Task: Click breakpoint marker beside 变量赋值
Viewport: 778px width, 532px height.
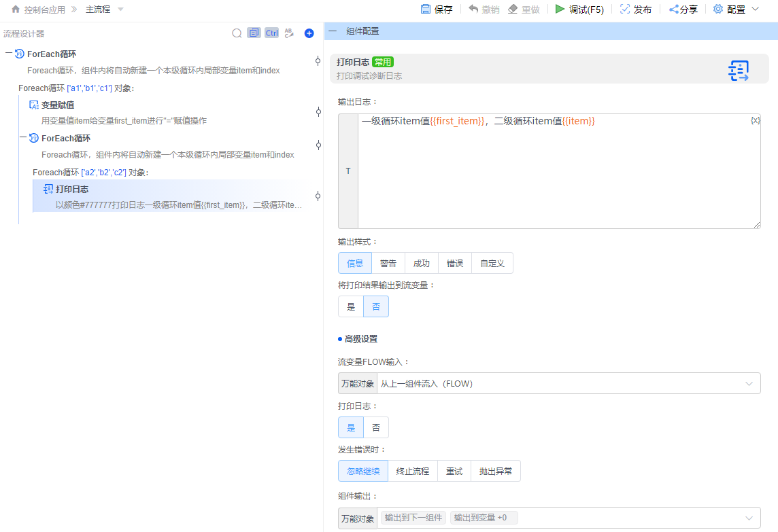Action: pos(318,111)
